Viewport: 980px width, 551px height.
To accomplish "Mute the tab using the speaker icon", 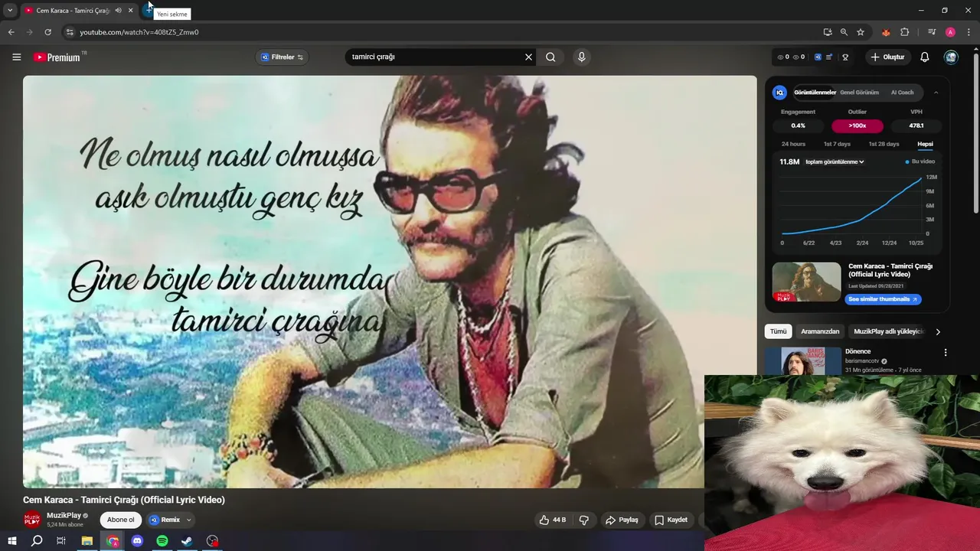I will pos(118,10).
